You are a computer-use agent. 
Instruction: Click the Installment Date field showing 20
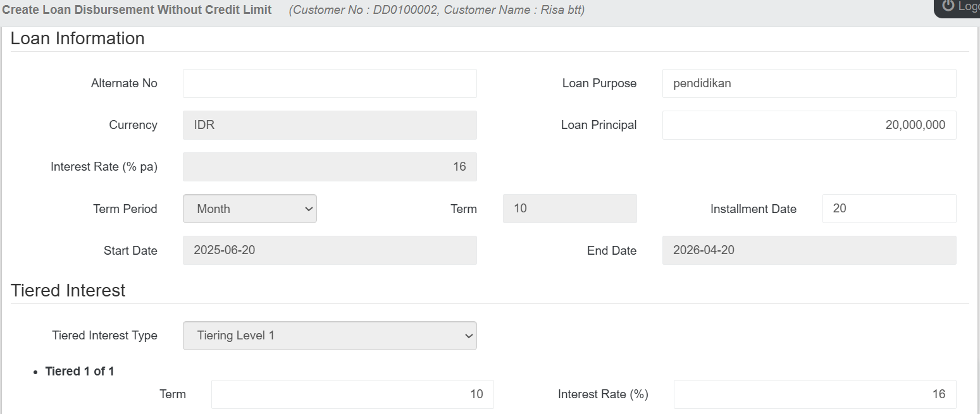pyautogui.click(x=889, y=209)
